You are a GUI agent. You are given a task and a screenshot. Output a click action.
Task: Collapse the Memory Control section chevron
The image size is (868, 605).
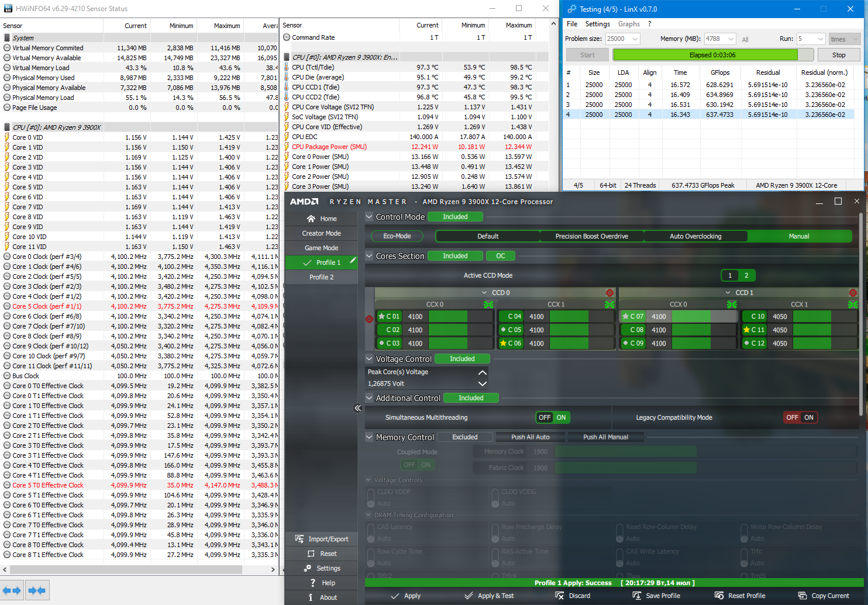pos(369,437)
